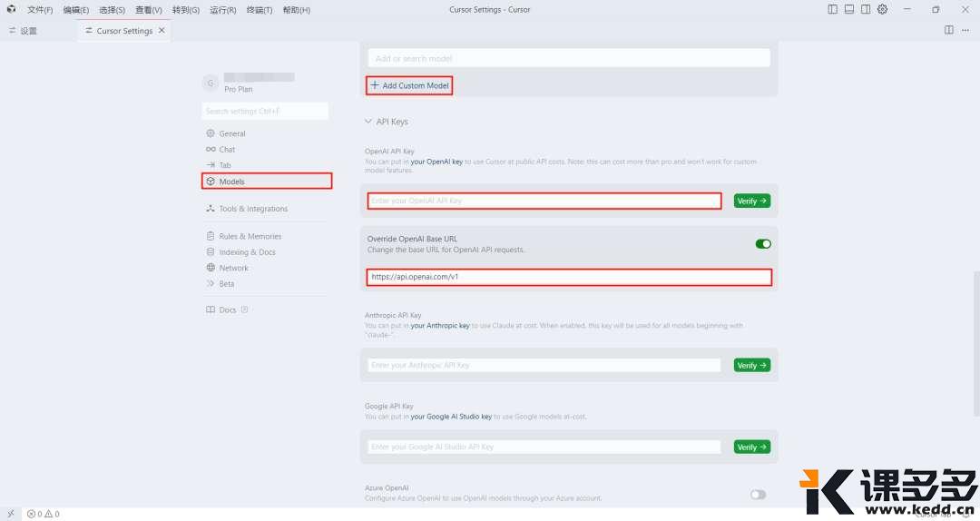
Task: Split the editor right icon
Action: click(949, 30)
